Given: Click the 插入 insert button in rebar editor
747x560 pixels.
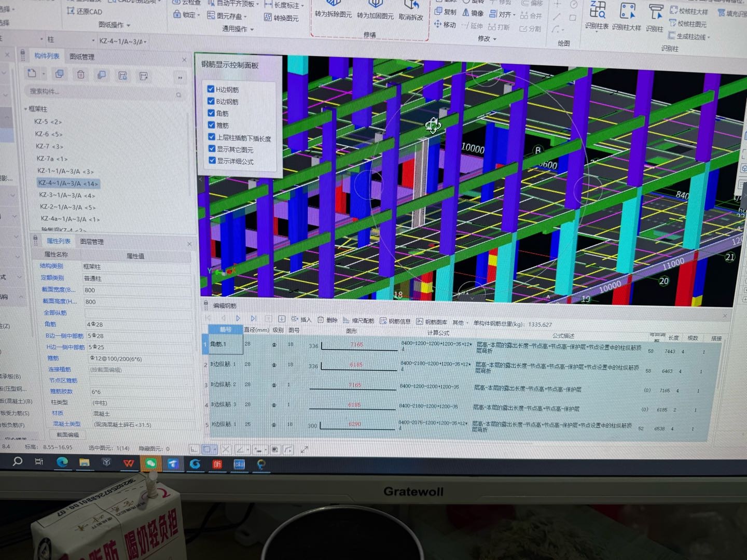Looking at the screenshot, I should coord(301,319).
